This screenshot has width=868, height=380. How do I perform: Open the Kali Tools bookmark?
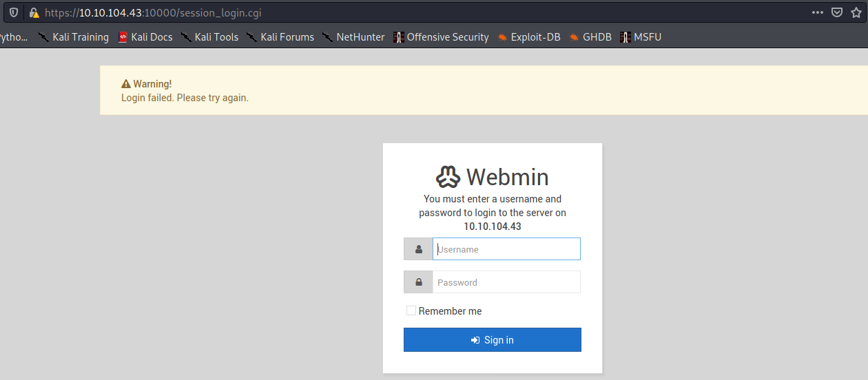(209, 37)
